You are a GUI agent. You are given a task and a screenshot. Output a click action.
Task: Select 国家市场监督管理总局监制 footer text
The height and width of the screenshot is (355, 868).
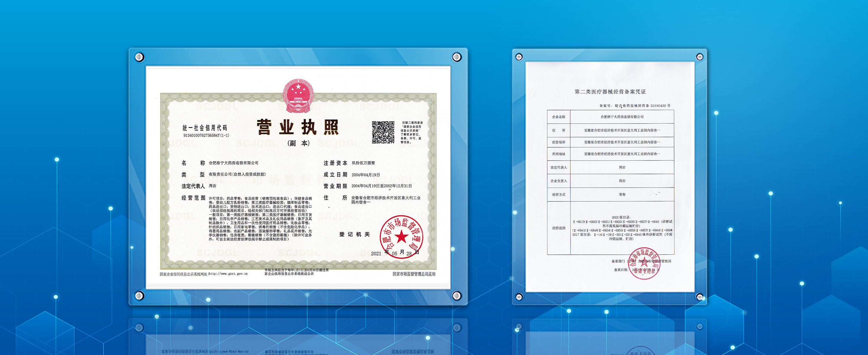tap(414, 274)
